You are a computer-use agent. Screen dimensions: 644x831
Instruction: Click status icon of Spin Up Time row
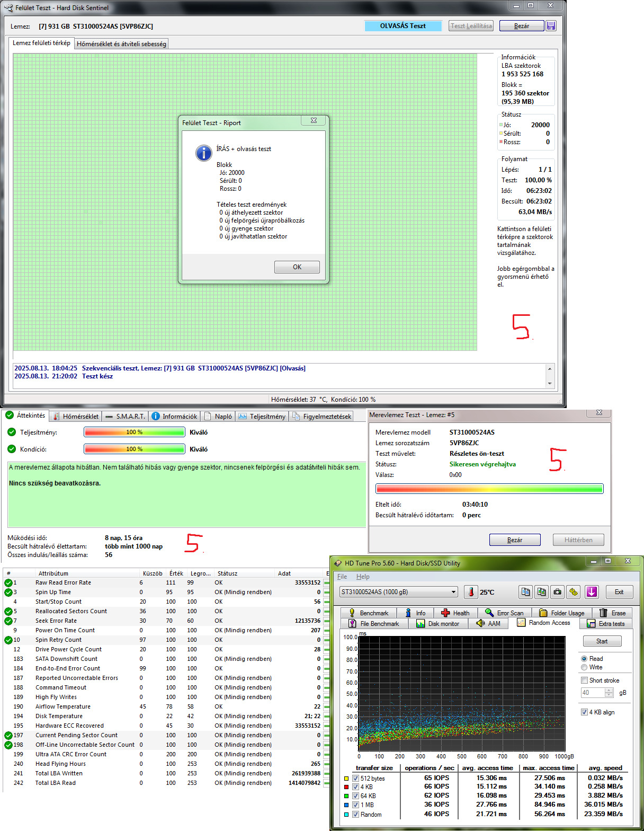point(8,592)
